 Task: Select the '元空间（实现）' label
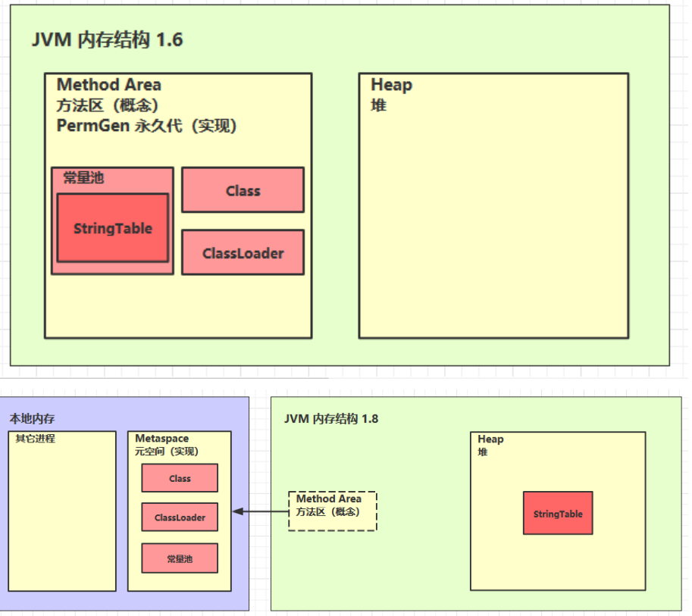tap(167, 451)
